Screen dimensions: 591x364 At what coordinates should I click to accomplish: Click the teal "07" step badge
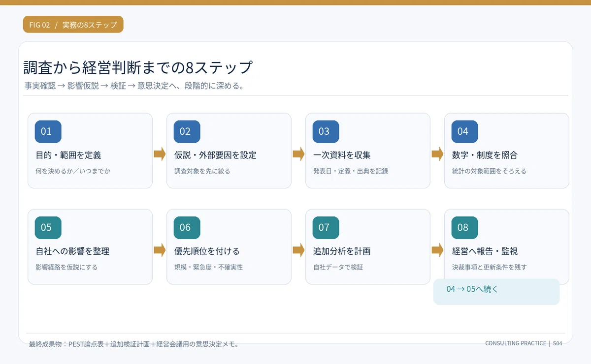(326, 227)
